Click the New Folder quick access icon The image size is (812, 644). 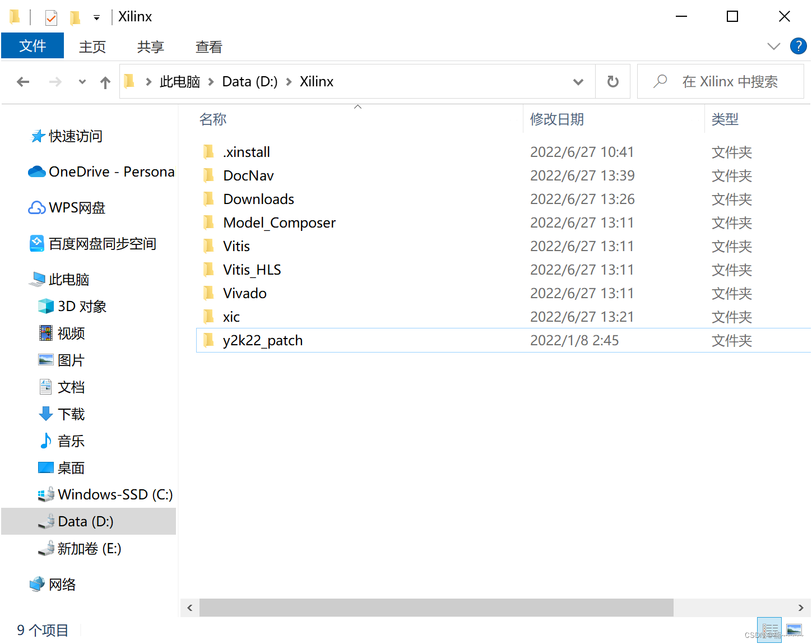point(75,17)
